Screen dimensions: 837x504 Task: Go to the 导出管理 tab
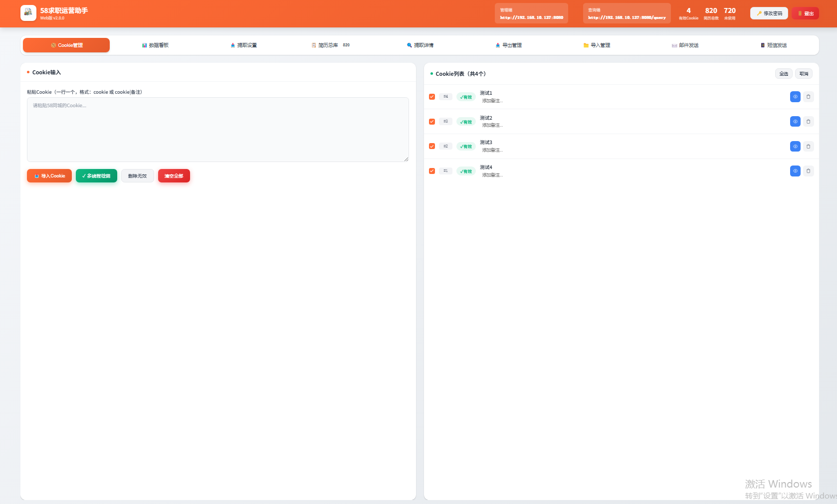coord(508,45)
